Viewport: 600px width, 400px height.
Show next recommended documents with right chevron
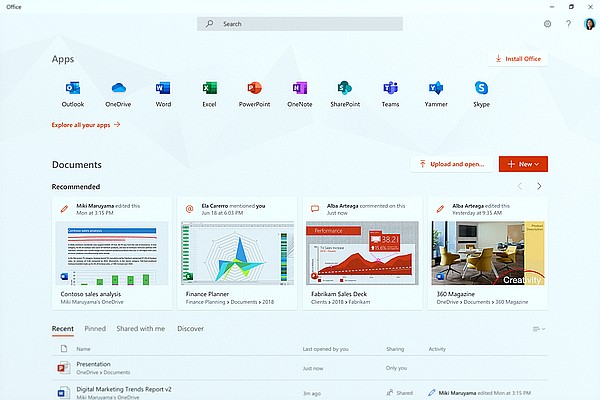[539, 186]
